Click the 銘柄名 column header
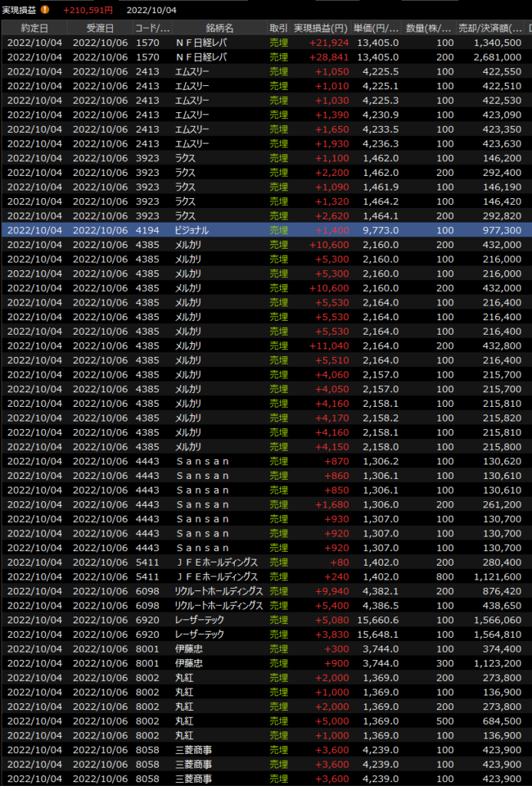This screenshot has width=532, height=786. pos(220,28)
